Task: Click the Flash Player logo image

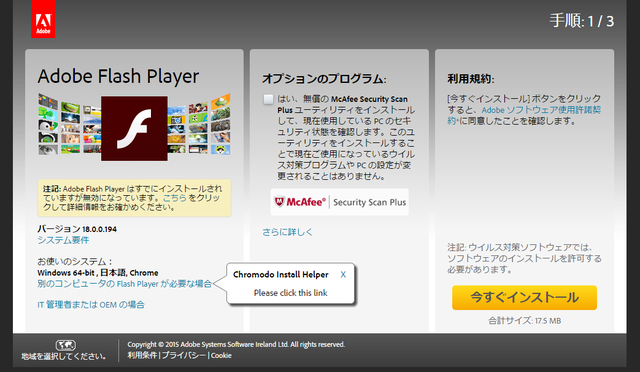Action: coord(134,128)
